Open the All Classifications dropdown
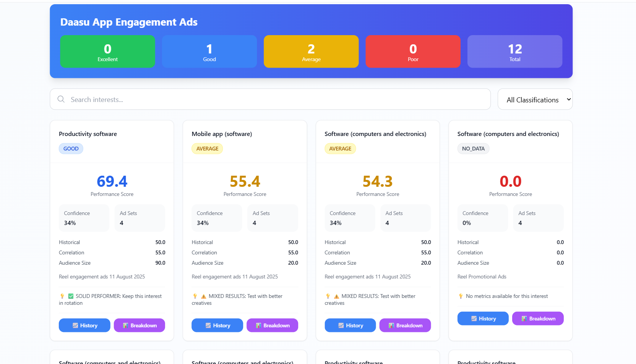 point(535,99)
